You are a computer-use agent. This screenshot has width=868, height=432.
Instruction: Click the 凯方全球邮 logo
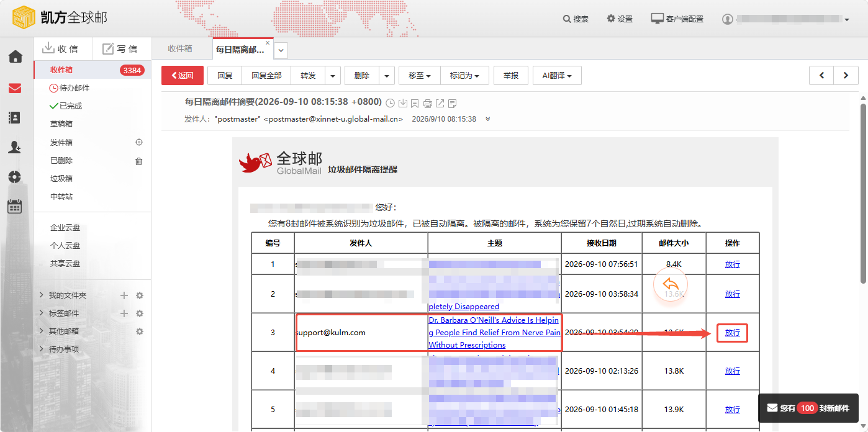[60, 17]
